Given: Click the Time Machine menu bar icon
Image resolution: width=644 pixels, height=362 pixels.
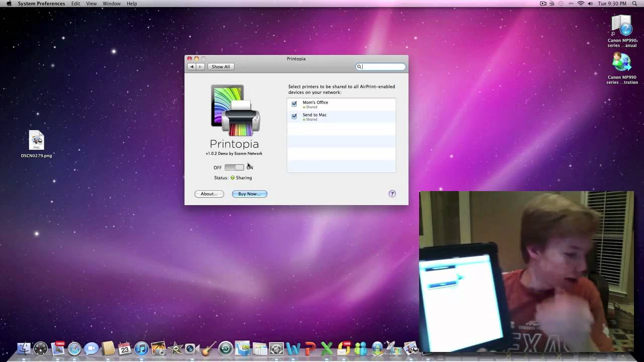Looking at the screenshot, I should pyautogui.click(x=562, y=4).
